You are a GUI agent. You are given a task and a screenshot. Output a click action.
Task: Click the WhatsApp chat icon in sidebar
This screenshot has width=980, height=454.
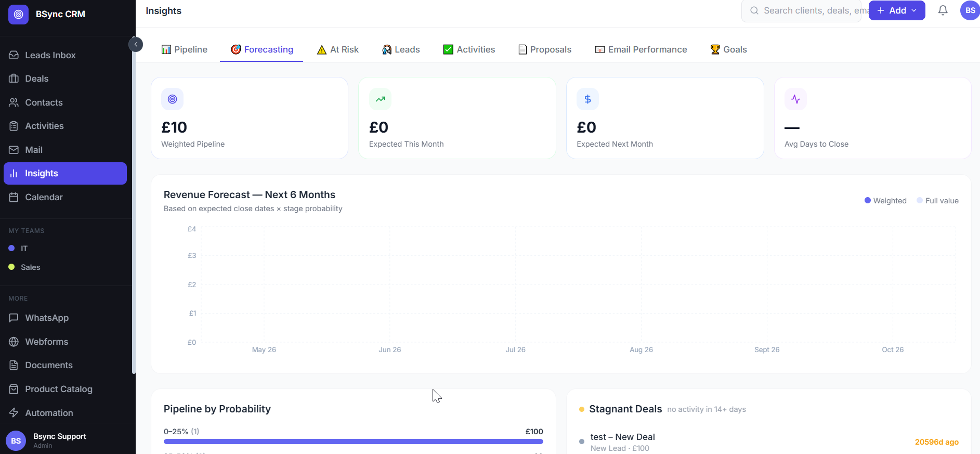pos(14,318)
